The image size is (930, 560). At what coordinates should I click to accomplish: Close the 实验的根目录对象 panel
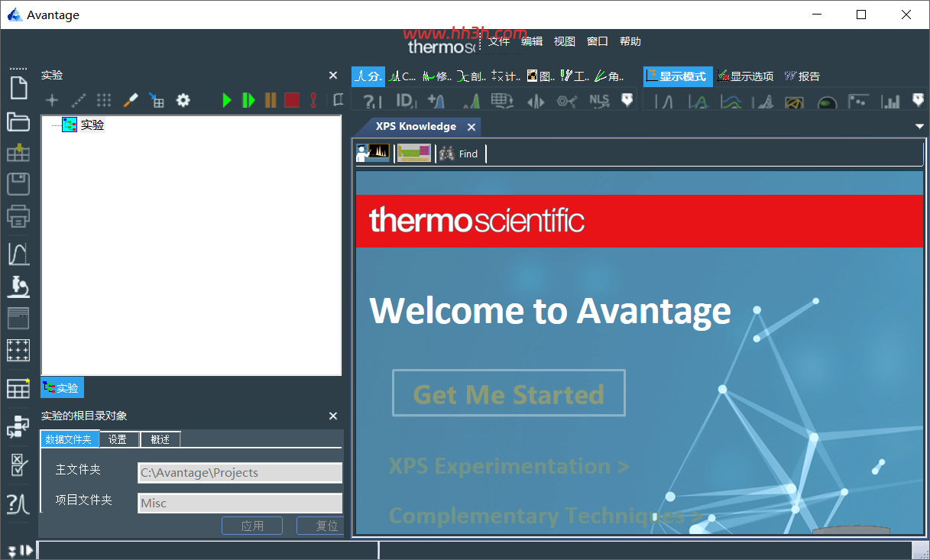coord(332,416)
